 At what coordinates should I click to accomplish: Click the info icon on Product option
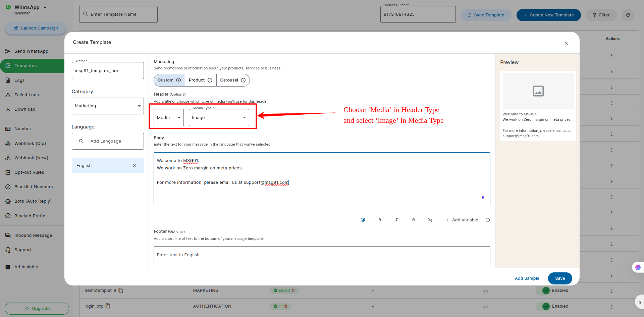210,80
